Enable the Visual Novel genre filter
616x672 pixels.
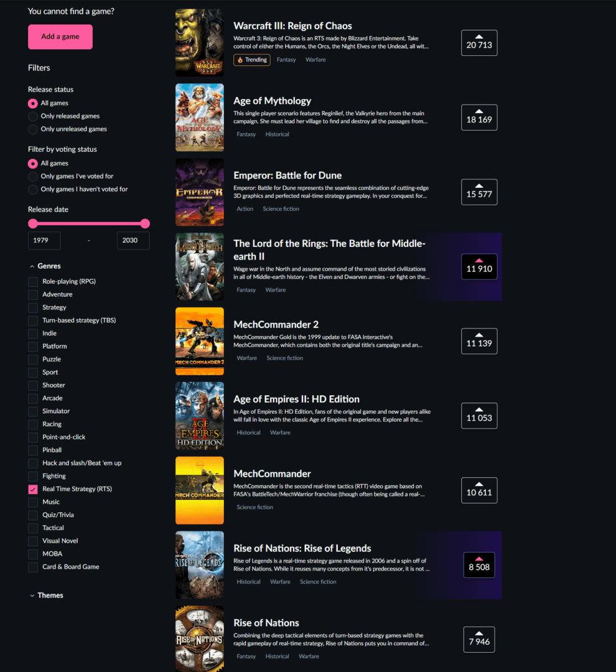click(32, 541)
